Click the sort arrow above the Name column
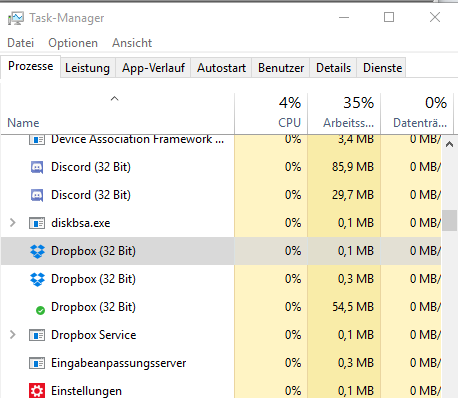The height and width of the screenshot is (398, 458). 114,99
